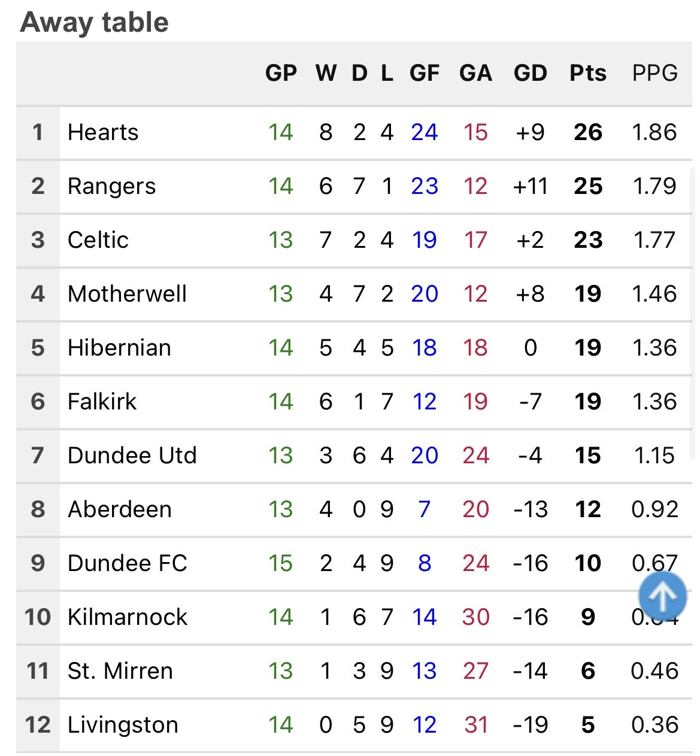
Task: Select the GA column header
Action: coord(475,73)
